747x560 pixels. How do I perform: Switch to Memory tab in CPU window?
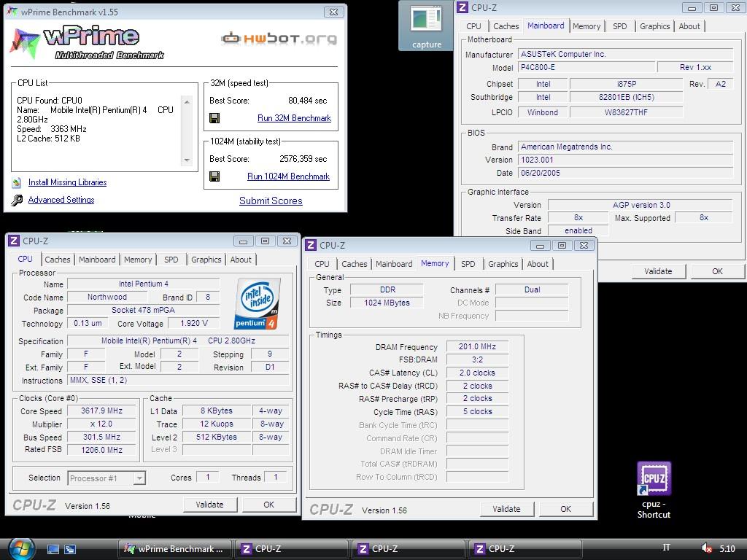pyautogui.click(x=138, y=260)
